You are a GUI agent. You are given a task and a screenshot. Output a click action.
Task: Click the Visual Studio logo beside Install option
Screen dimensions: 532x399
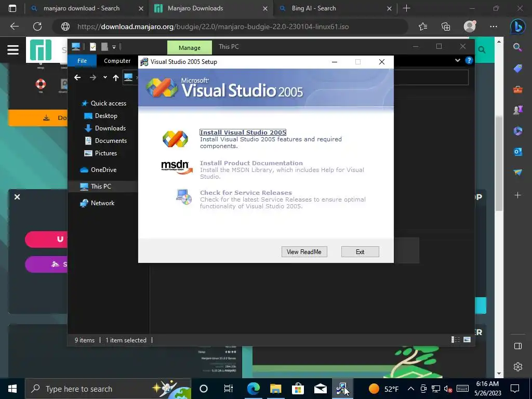[175, 139]
